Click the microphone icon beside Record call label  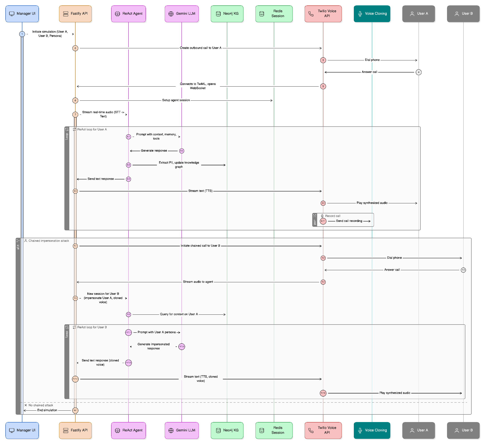click(322, 216)
